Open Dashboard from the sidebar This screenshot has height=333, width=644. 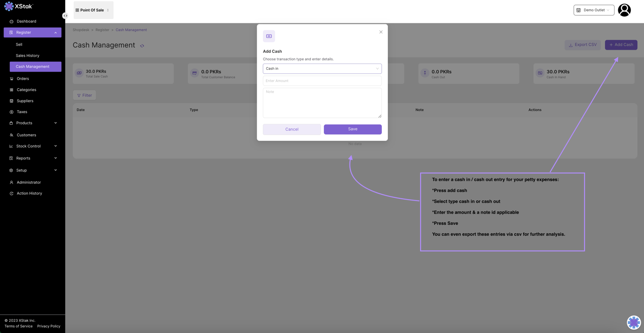[x=26, y=21]
